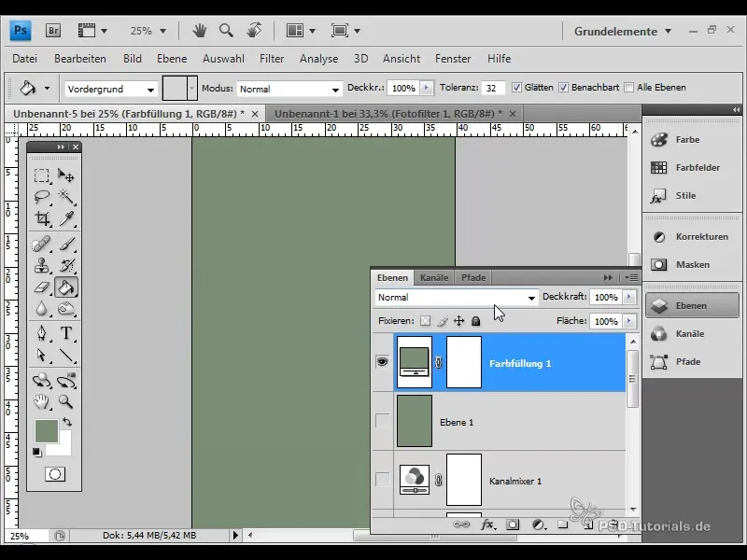The width and height of the screenshot is (747, 560).
Task: Select the Magic Wand tool
Action: pos(65,197)
